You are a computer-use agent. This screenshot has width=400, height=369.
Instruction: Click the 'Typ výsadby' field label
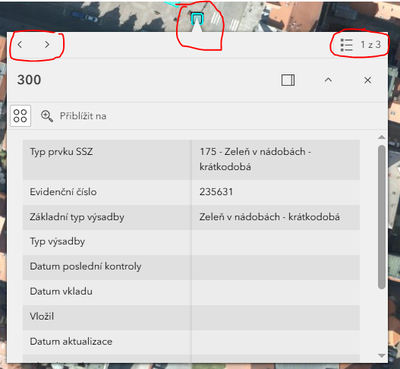[57, 241]
